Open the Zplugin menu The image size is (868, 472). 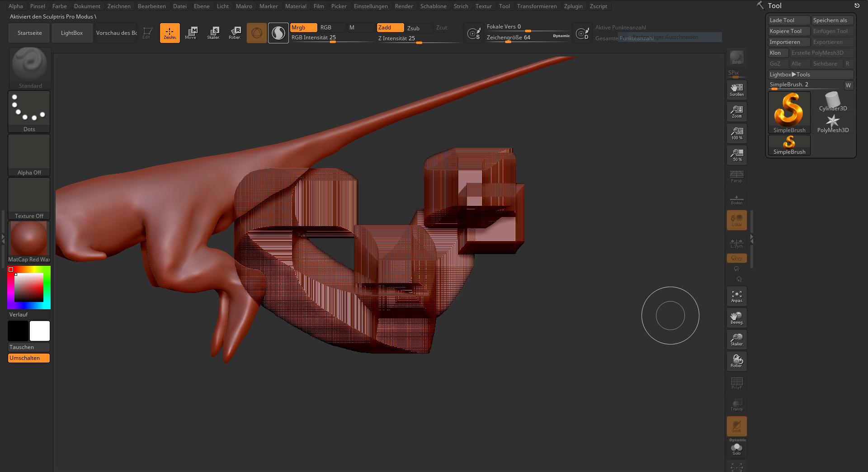pyautogui.click(x=573, y=6)
